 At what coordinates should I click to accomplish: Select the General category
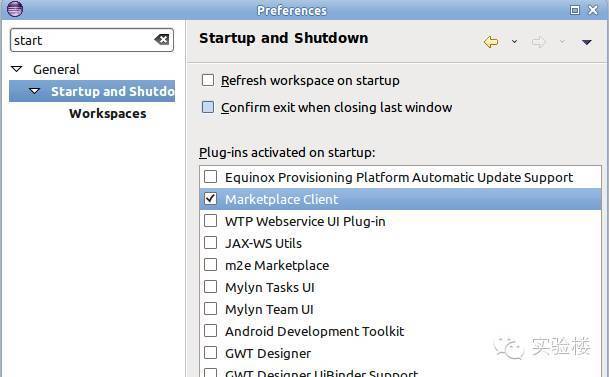56,69
